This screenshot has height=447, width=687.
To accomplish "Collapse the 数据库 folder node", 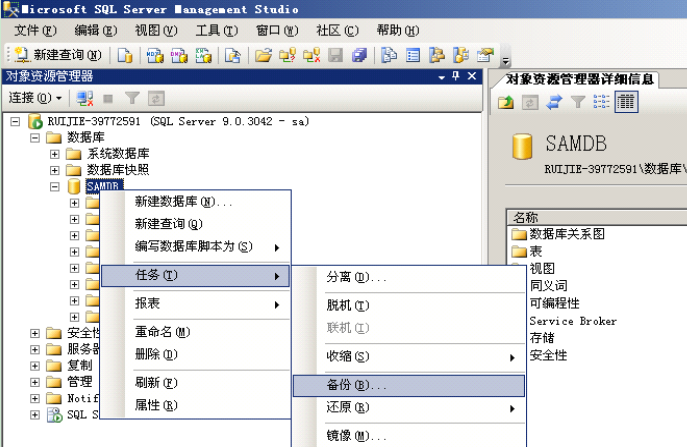I will tap(35, 138).
